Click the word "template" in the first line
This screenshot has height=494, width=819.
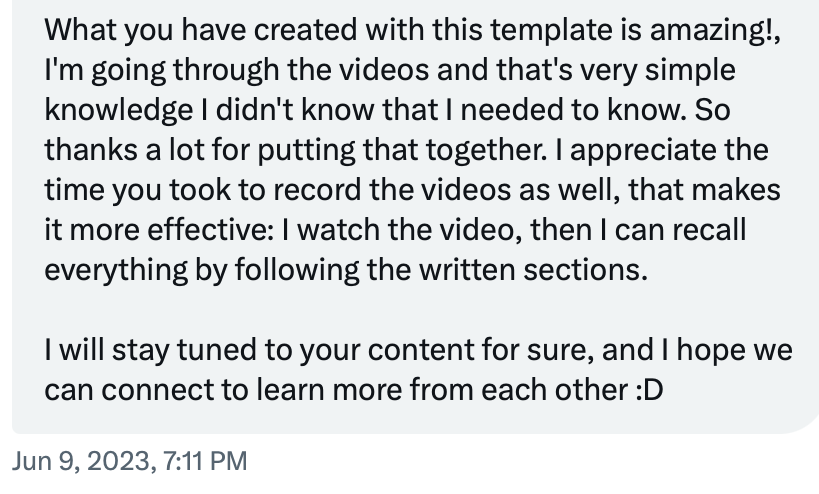click(551, 30)
